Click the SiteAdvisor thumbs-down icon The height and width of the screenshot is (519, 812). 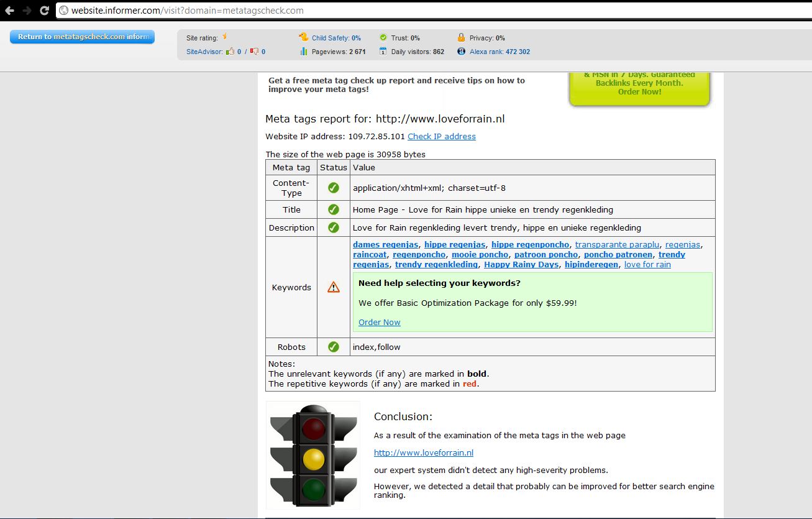pyautogui.click(x=255, y=52)
